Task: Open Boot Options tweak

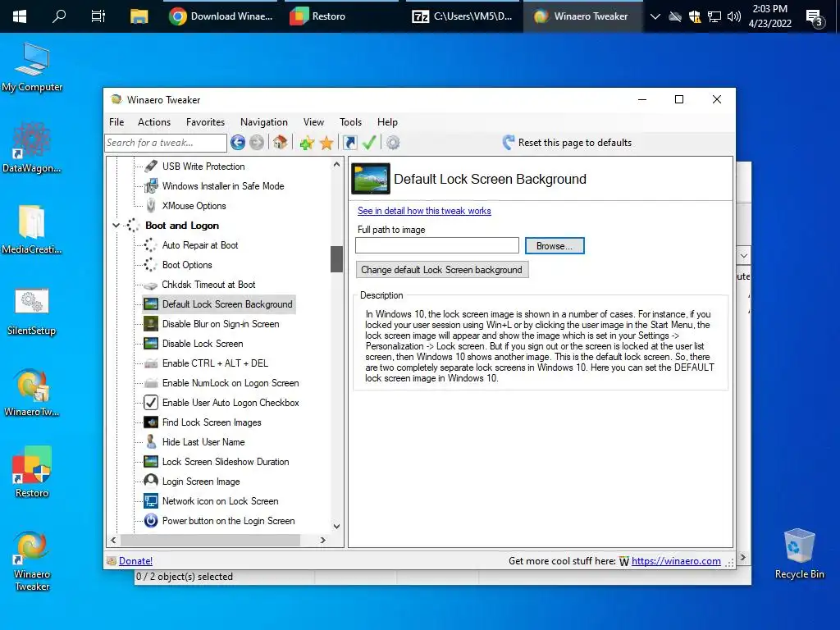Action: click(187, 265)
